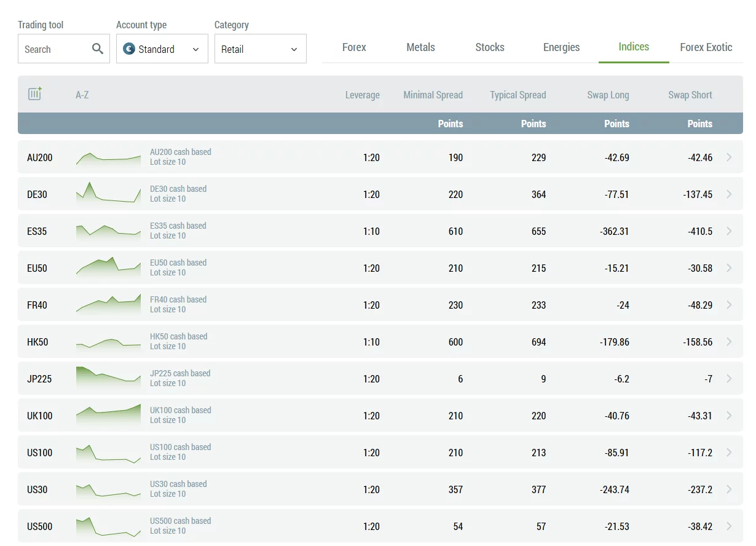Open the Account type Standard dropdown
This screenshot has height=546, width=756.
(x=162, y=49)
